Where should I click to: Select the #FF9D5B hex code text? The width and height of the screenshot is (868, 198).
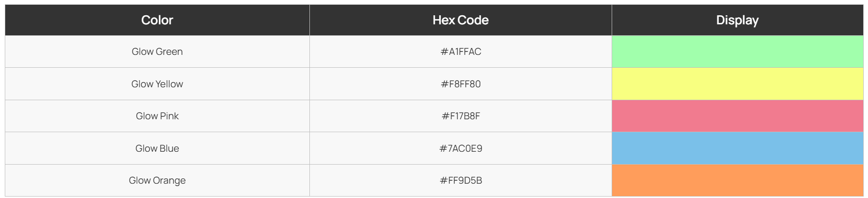[461, 180]
